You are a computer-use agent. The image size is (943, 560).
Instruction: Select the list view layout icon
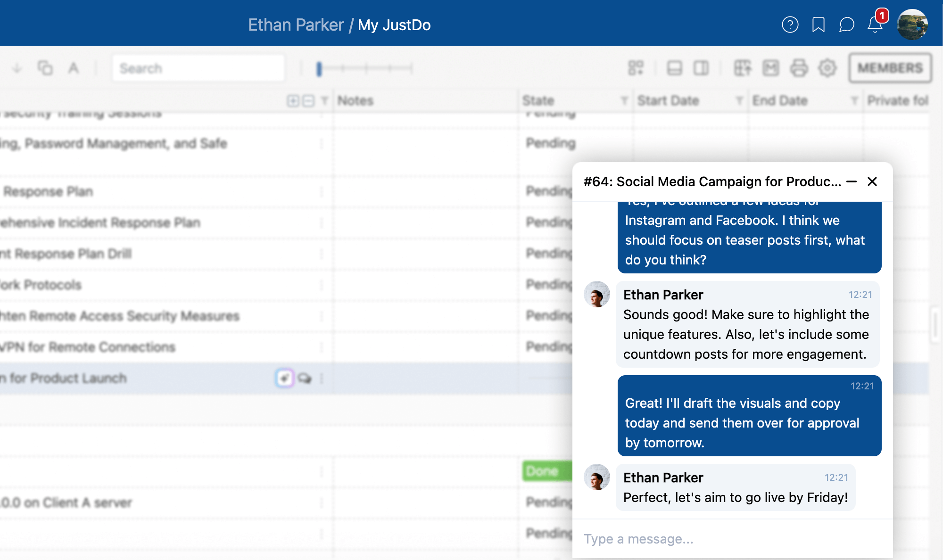[674, 68]
